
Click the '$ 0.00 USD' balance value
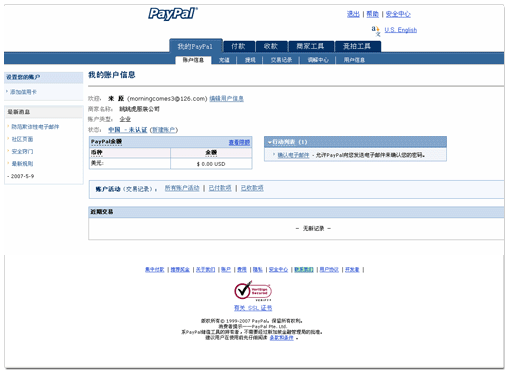click(211, 164)
